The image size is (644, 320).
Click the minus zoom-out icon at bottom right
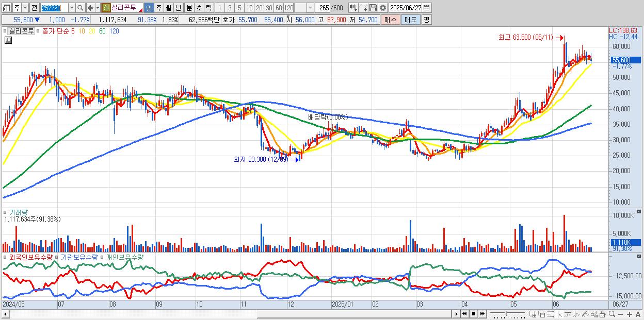620,314
